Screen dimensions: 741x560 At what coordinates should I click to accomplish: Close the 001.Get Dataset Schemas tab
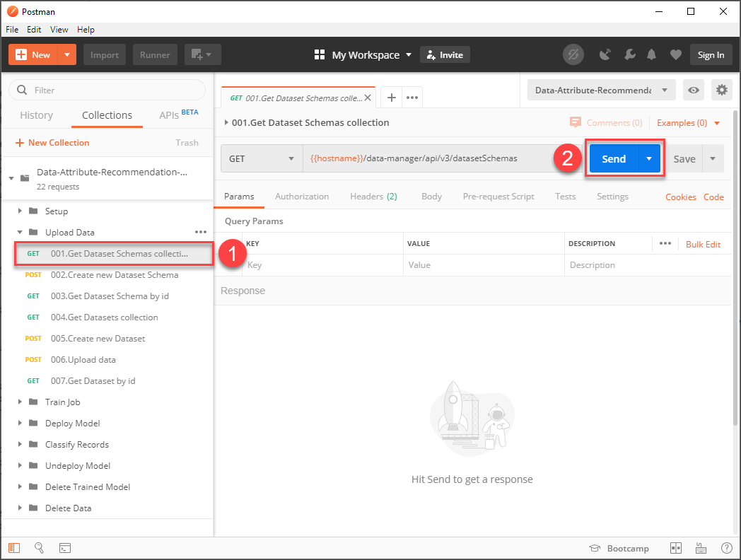pos(367,98)
